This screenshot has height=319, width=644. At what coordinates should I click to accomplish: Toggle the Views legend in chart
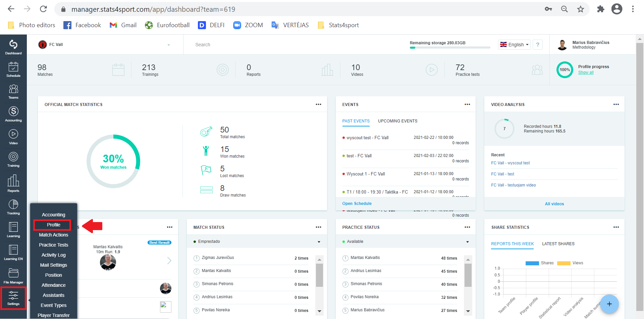[x=570, y=263]
